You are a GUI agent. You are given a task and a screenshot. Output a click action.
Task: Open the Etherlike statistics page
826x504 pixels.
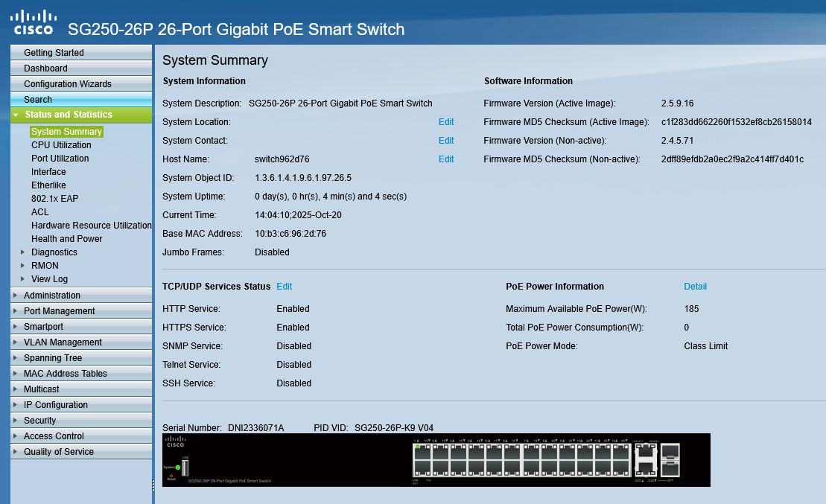48,185
